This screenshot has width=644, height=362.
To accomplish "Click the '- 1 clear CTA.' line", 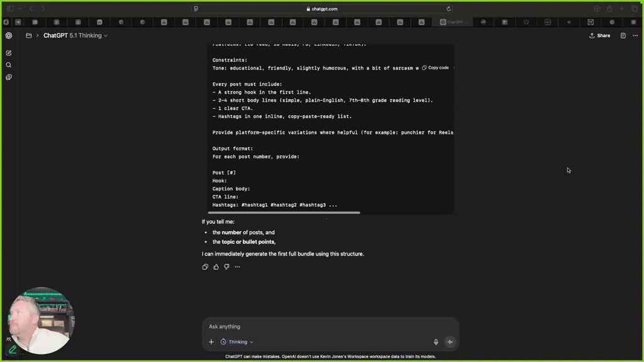I will coord(233,108).
